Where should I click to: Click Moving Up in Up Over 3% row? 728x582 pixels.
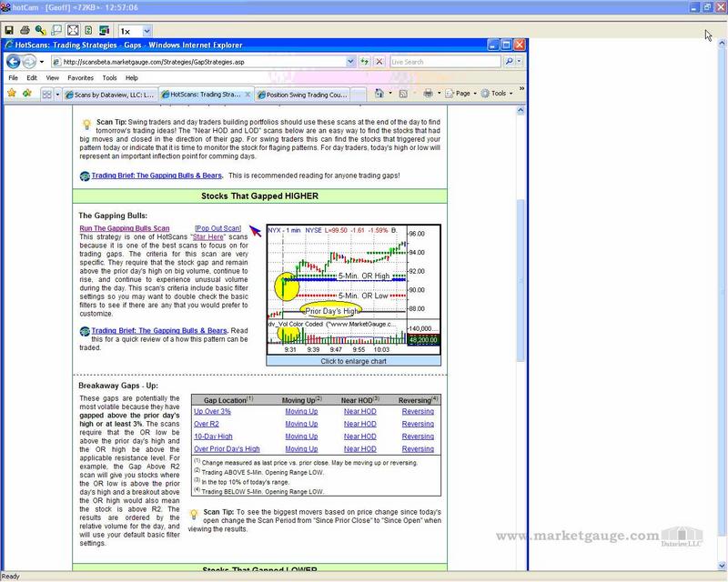(x=301, y=411)
